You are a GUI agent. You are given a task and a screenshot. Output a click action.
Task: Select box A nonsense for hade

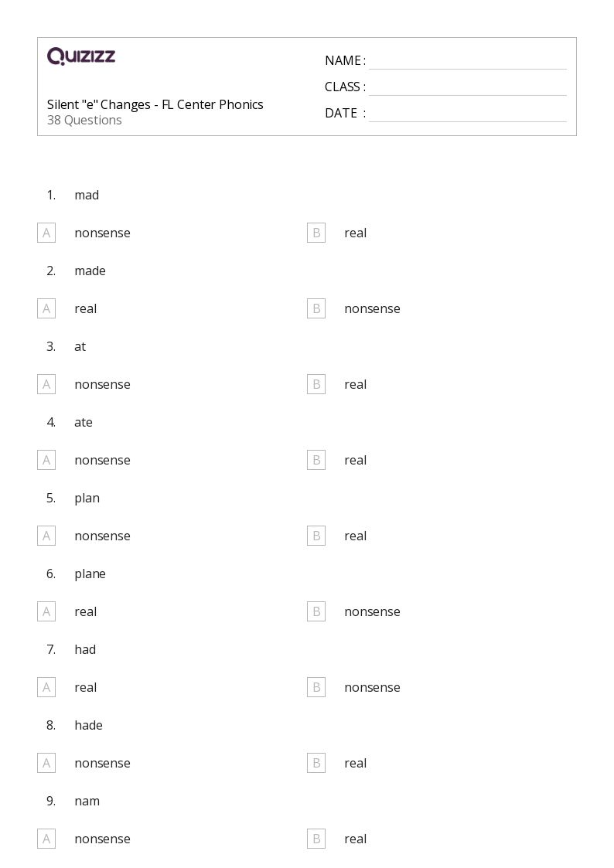46,764
